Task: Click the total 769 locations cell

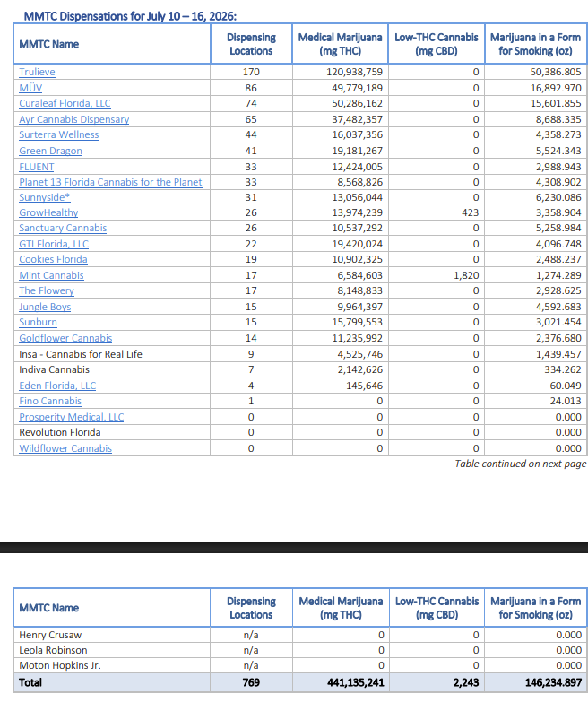Action: click(x=251, y=682)
